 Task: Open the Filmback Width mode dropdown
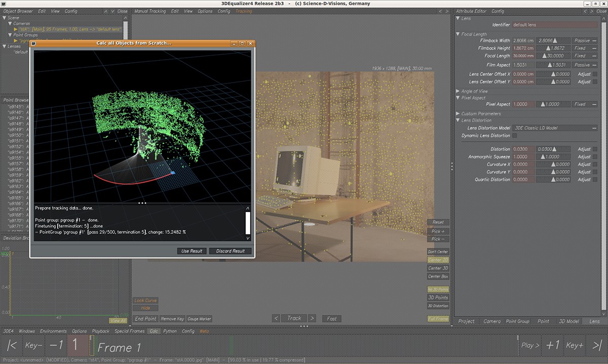click(585, 41)
